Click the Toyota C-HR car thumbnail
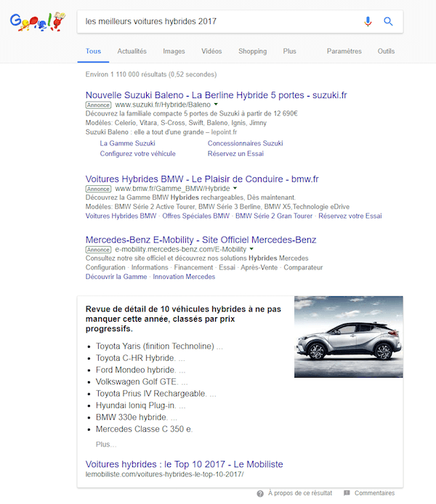436x504 pixels. 349,337
